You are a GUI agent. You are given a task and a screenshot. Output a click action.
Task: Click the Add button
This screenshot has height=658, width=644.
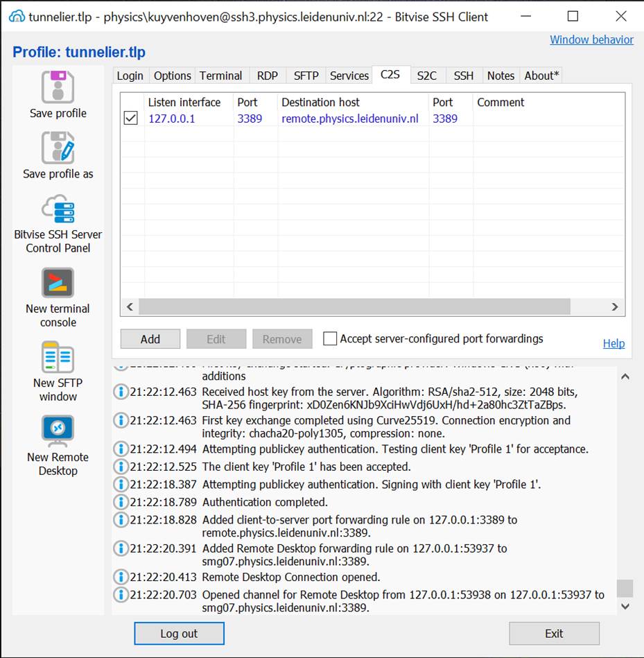150,339
